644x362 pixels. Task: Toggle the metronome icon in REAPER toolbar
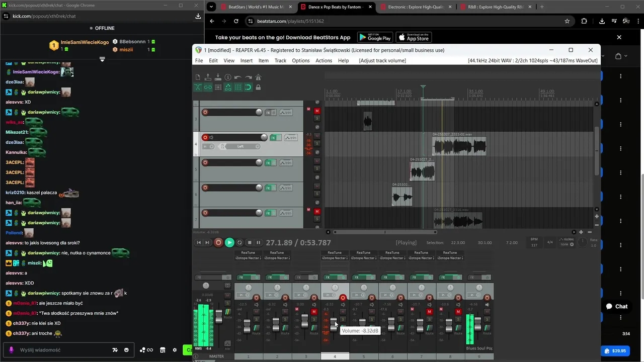pos(258,77)
